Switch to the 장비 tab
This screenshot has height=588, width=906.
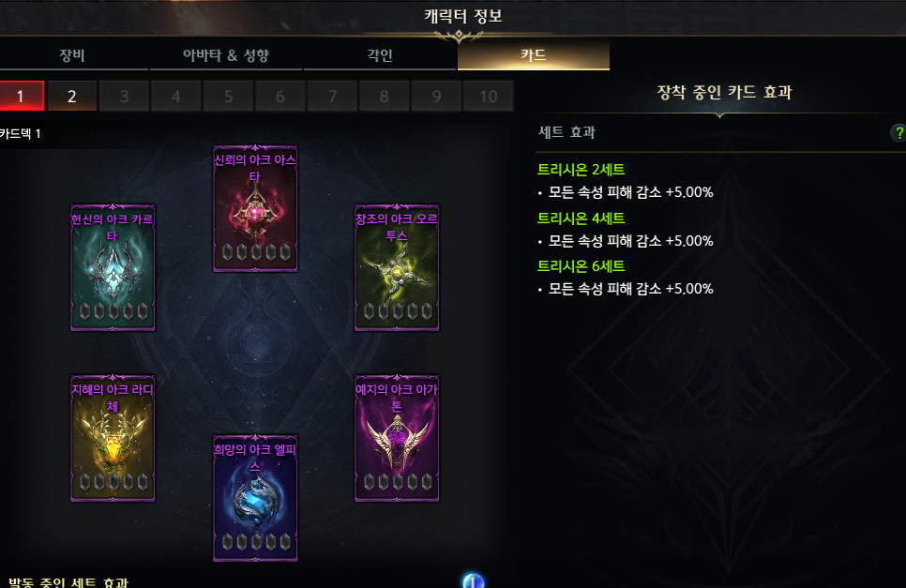tap(72, 55)
